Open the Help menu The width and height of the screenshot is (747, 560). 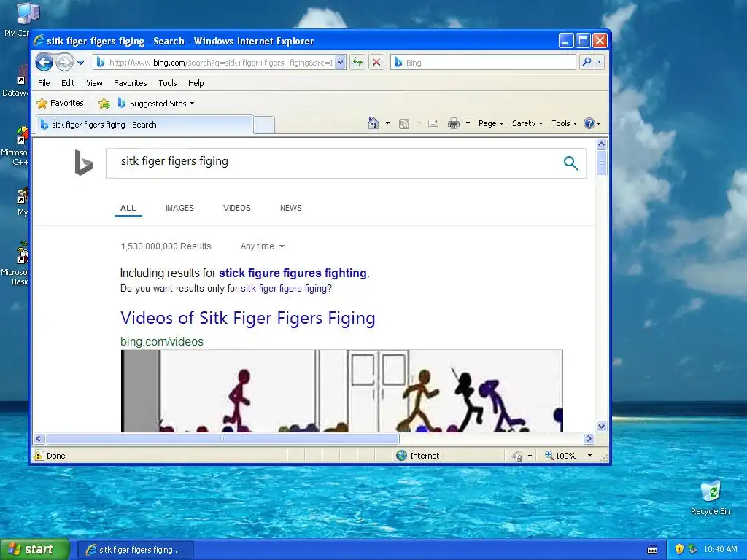[196, 83]
